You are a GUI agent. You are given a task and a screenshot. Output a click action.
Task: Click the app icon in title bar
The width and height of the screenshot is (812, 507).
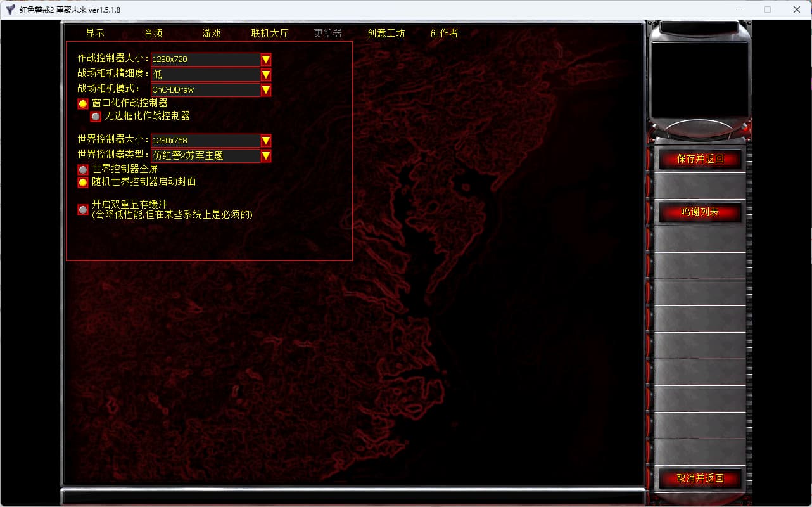tap(10, 10)
